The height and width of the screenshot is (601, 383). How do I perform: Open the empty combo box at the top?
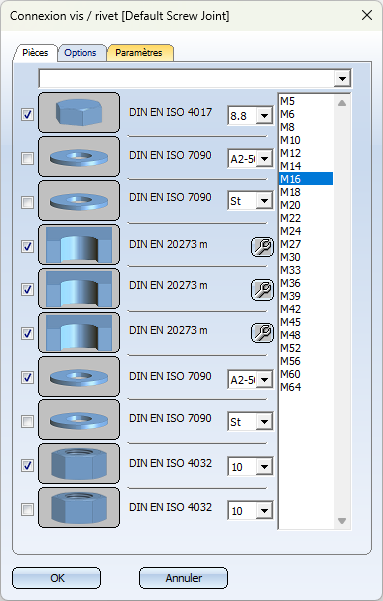[x=342, y=79]
